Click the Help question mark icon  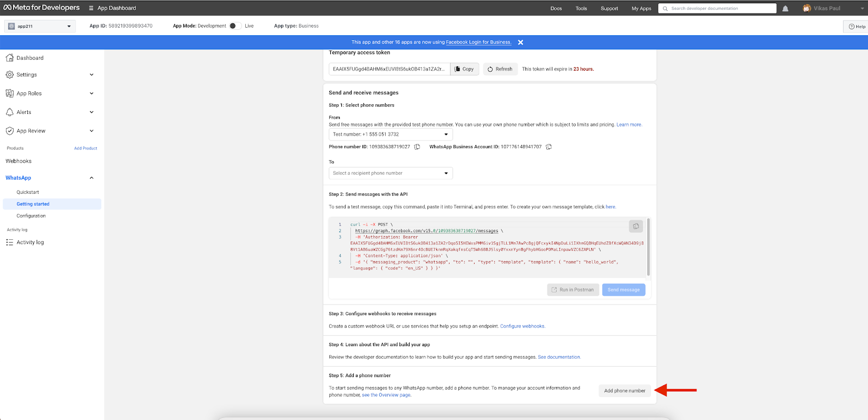(x=852, y=27)
